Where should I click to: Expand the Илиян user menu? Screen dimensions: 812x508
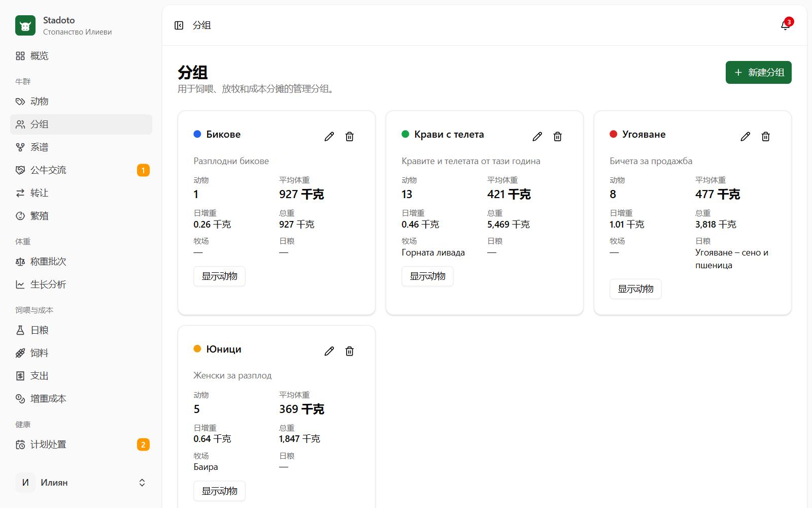[x=81, y=483]
